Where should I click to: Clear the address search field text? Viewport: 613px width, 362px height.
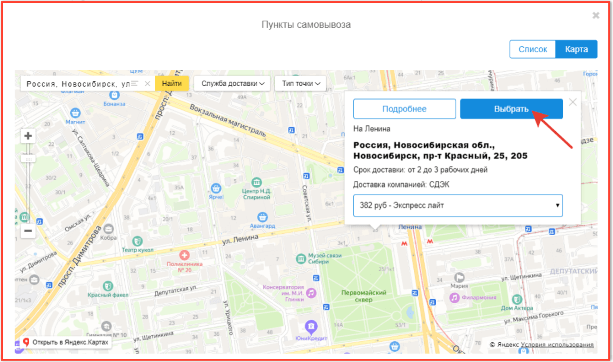[147, 84]
